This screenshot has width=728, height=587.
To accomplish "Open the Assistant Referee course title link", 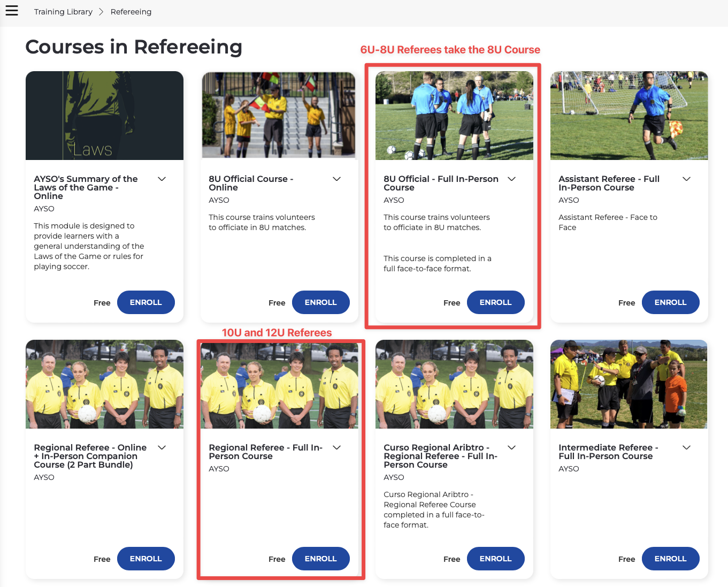I will click(609, 183).
